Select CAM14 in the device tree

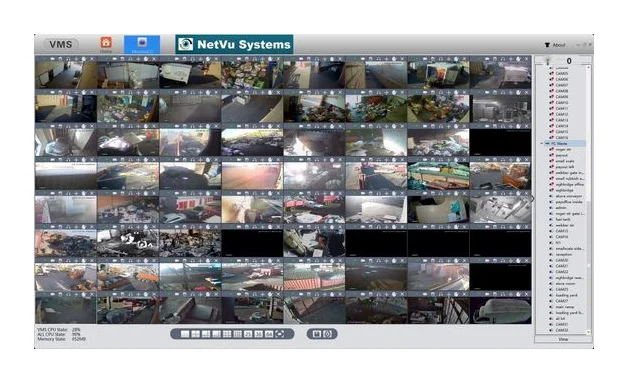tap(562, 126)
